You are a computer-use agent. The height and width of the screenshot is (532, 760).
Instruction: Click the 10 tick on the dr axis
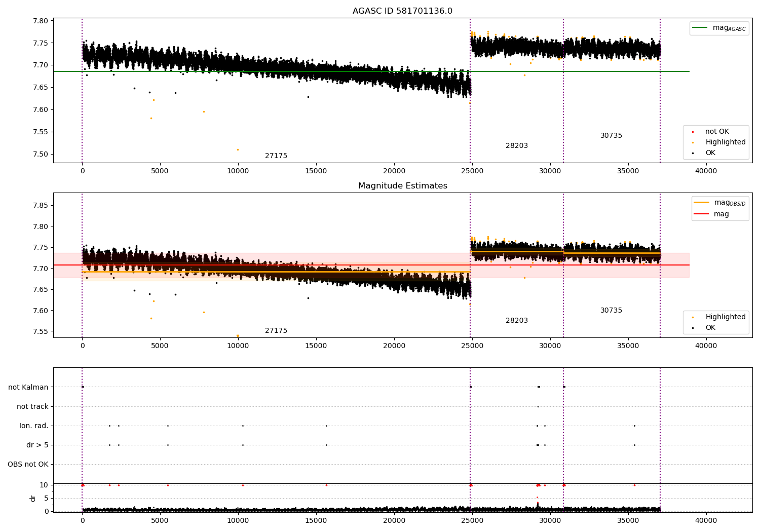44,485
